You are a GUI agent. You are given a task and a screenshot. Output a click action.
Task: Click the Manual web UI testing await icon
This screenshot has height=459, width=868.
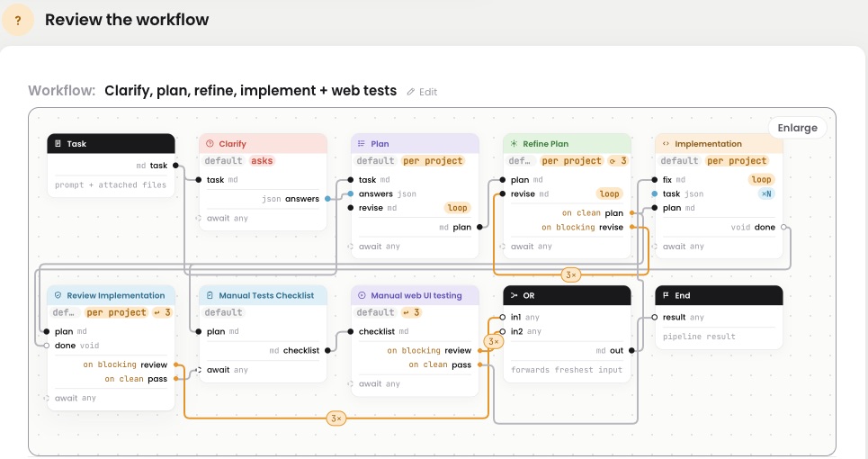(x=351, y=383)
